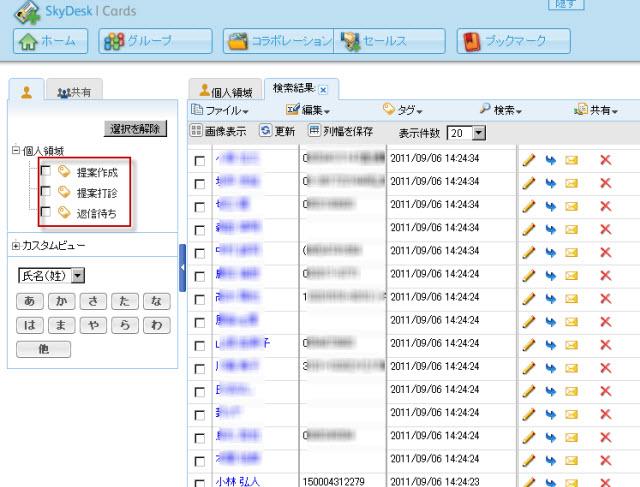Open the タグ menu
Viewport: 640px width, 487px height.
point(403,110)
